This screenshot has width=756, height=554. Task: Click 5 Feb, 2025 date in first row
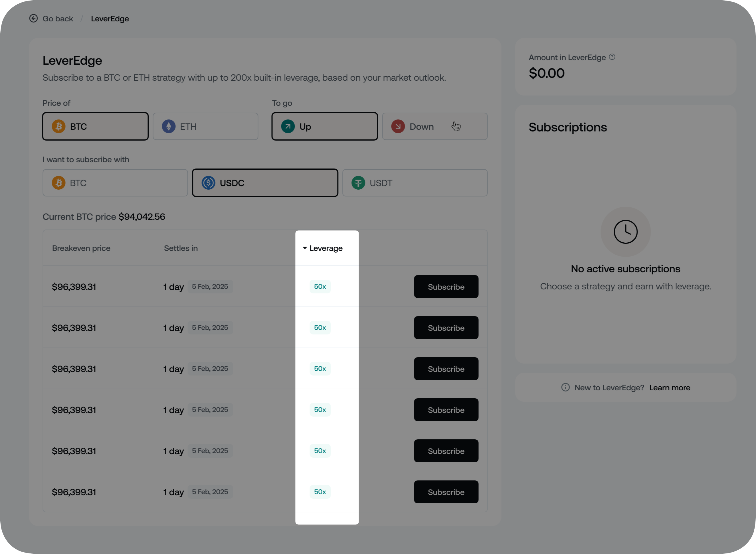[210, 286]
